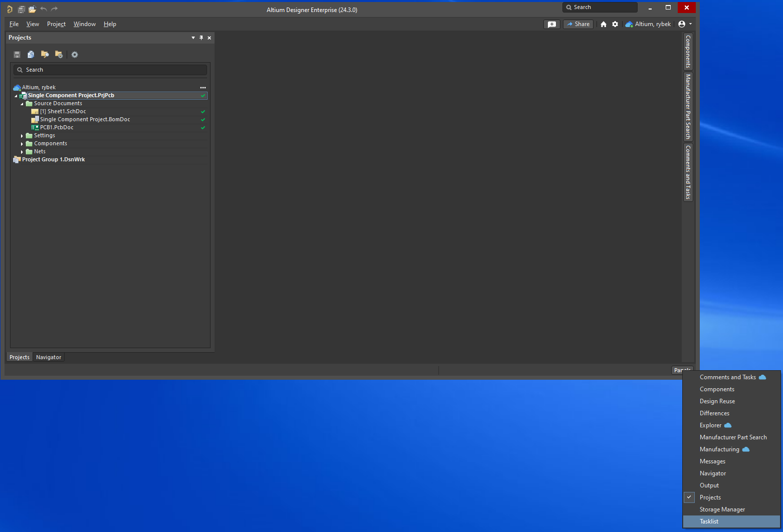Click green check status of Sheet1.SchDoc
Screen dimensions: 783x532
pos(203,112)
